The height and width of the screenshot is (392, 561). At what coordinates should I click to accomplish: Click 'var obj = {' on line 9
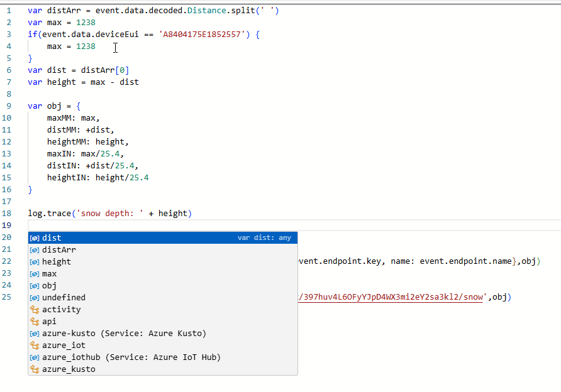click(x=54, y=106)
